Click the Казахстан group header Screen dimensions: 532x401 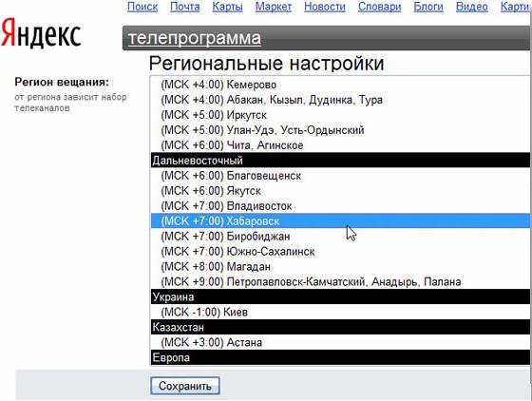pyautogui.click(x=340, y=327)
